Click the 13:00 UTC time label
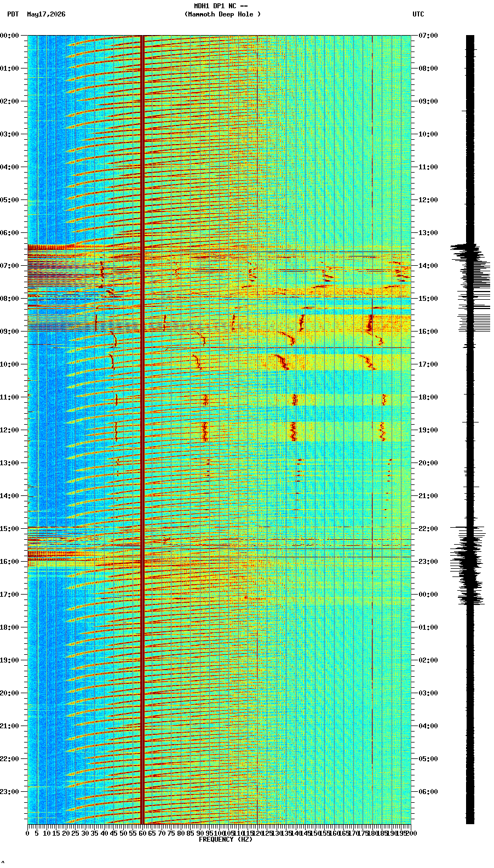 tap(428, 233)
